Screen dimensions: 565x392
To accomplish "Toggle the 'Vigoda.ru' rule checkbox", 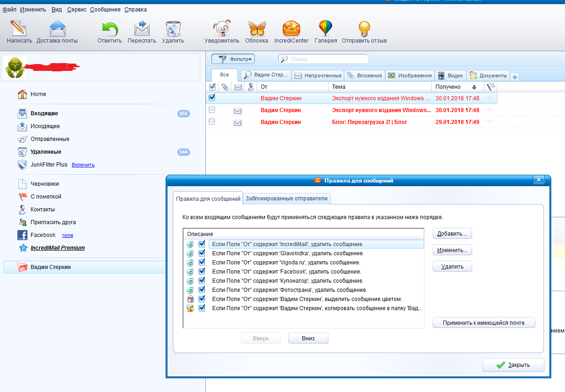I will (201, 263).
